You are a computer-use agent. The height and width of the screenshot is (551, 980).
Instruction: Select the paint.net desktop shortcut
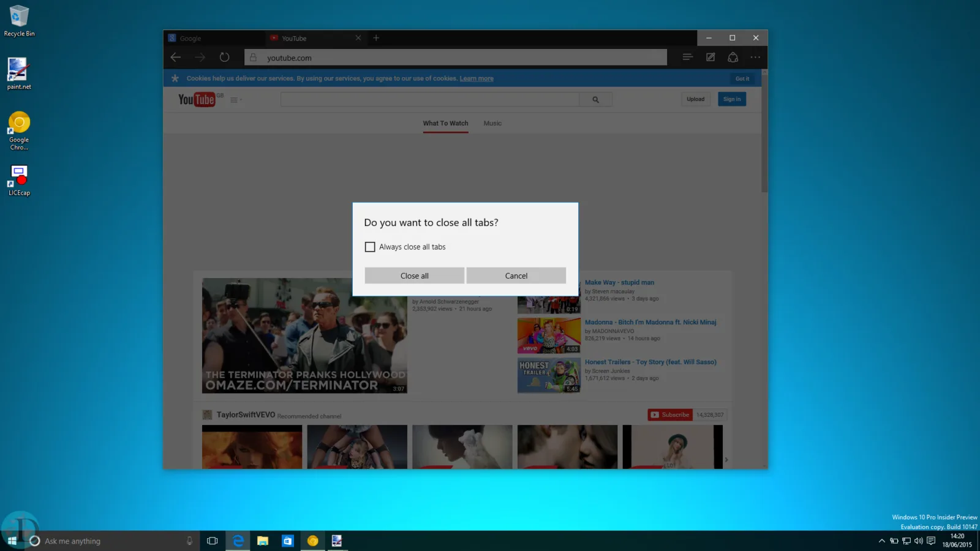click(x=19, y=73)
